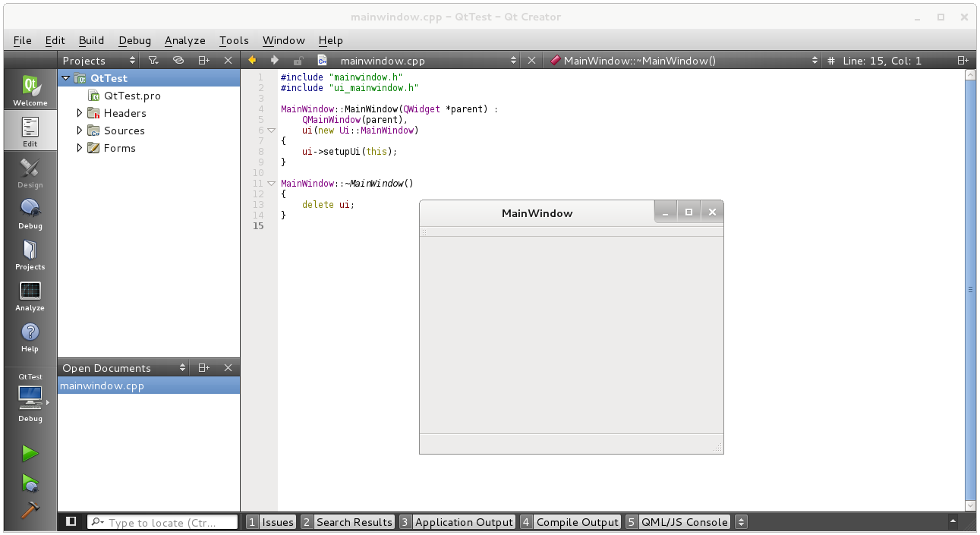
Task: Run the project with the green play button
Action: pyautogui.click(x=30, y=454)
